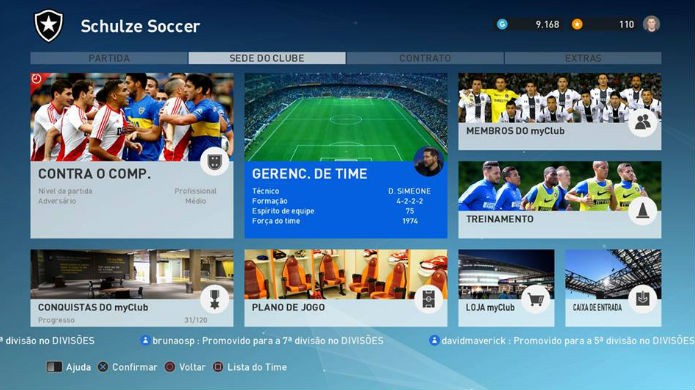Image resolution: width=695 pixels, height=390 pixels.
Task: Click the square button icon for Lista do Time
Action: [218, 367]
